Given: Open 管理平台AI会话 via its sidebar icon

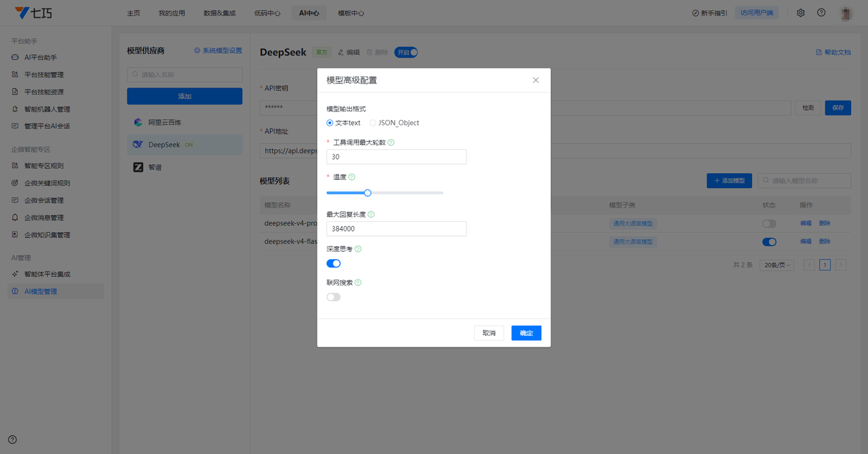Looking at the screenshot, I should coord(16,126).
